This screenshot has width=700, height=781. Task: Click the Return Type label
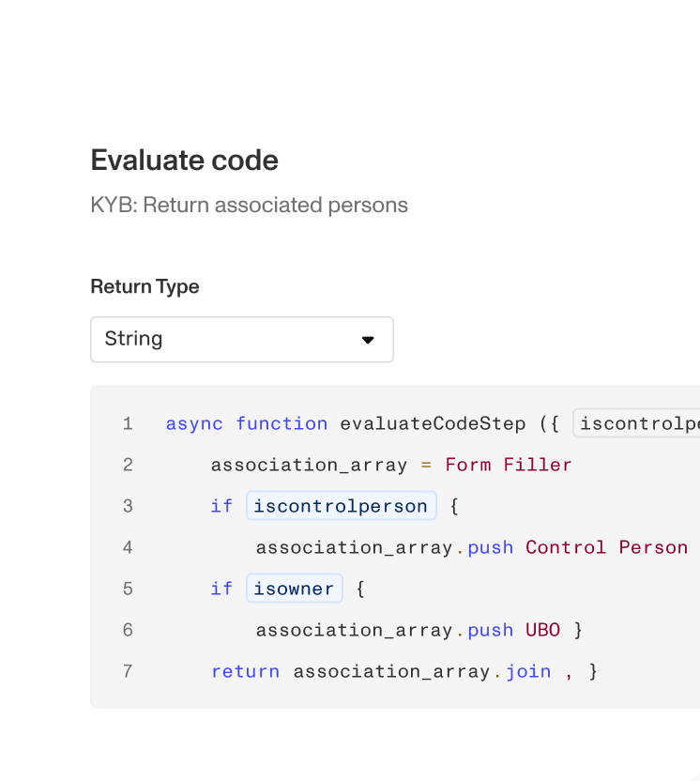(145, 287)
